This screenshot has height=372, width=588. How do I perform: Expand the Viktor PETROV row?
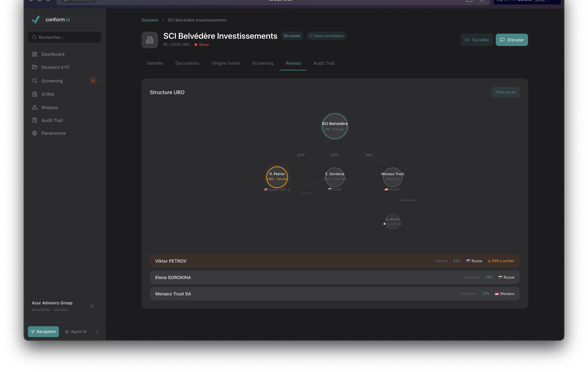(334, 261)
